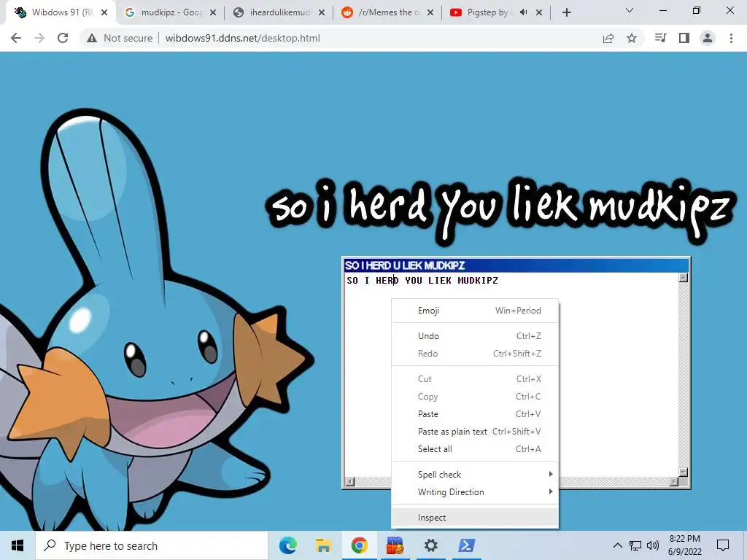747x560 pixels.
Task: Open the colorful blocks app in taskbar
Action: (x=395, y=545)
